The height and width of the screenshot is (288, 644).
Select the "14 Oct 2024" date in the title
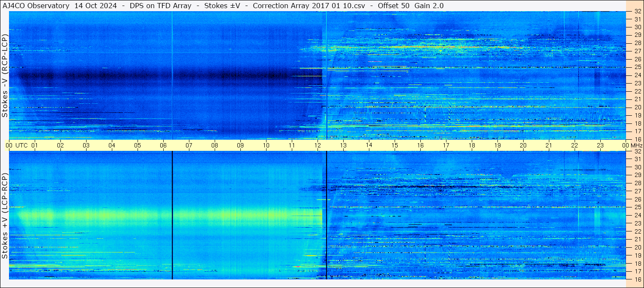(97, 6)
